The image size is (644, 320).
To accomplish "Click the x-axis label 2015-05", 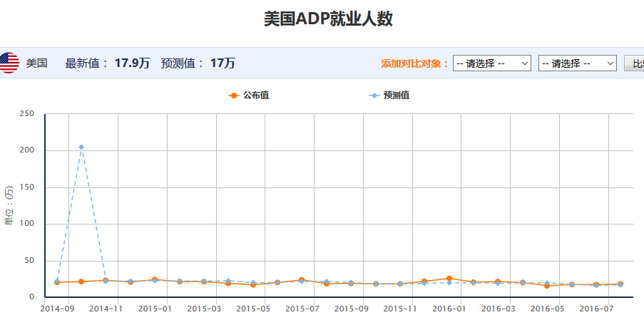I will (253, 309).
